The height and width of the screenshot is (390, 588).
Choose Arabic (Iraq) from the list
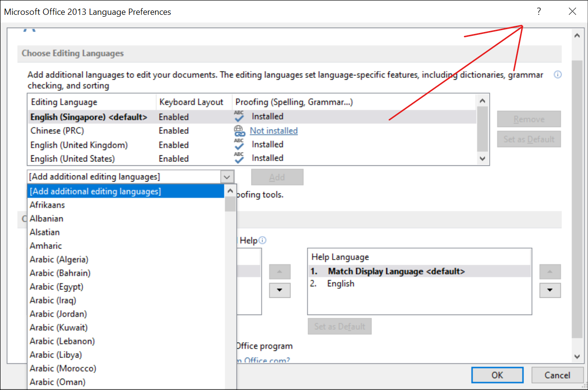tap(126, 300)
